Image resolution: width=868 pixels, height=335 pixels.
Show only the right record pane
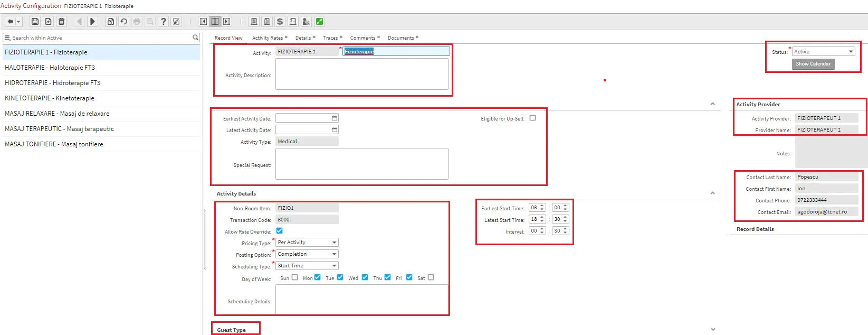click(226, 22)
